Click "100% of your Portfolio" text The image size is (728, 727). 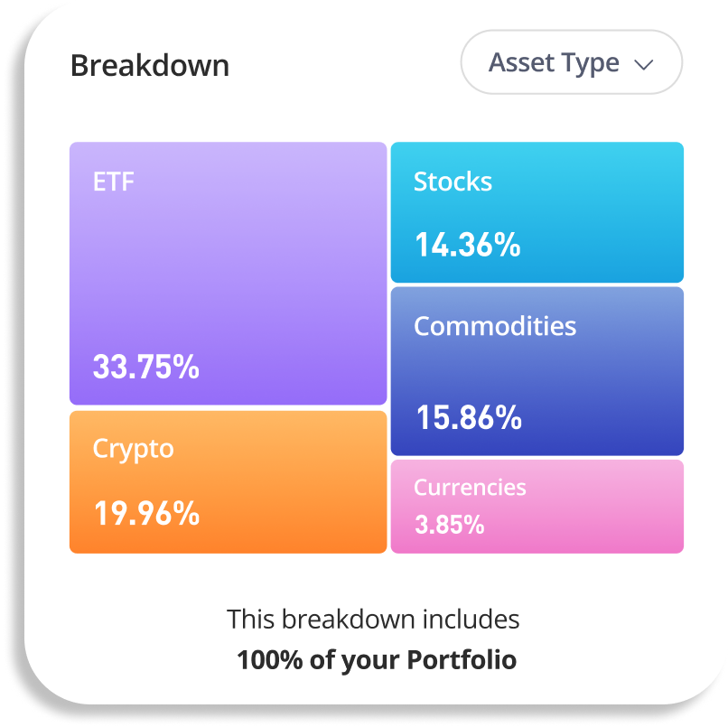click(x=377, y=659)
